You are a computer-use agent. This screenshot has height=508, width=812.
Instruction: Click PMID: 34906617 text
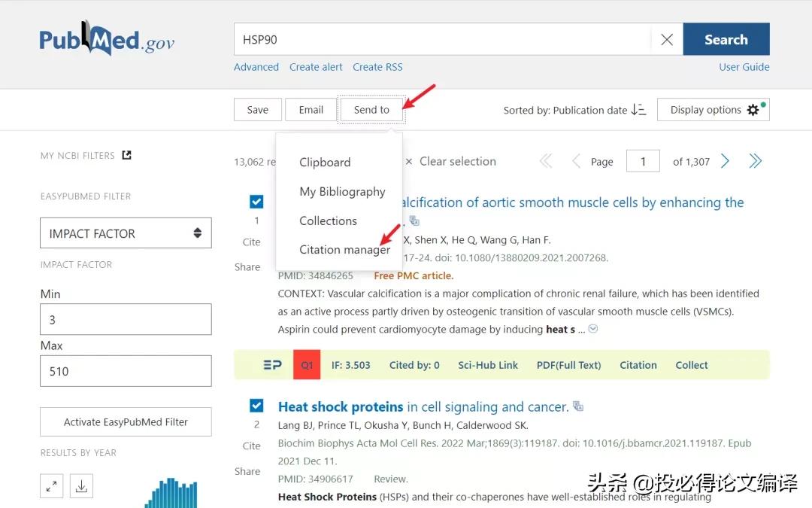click(x=315, y=479)
